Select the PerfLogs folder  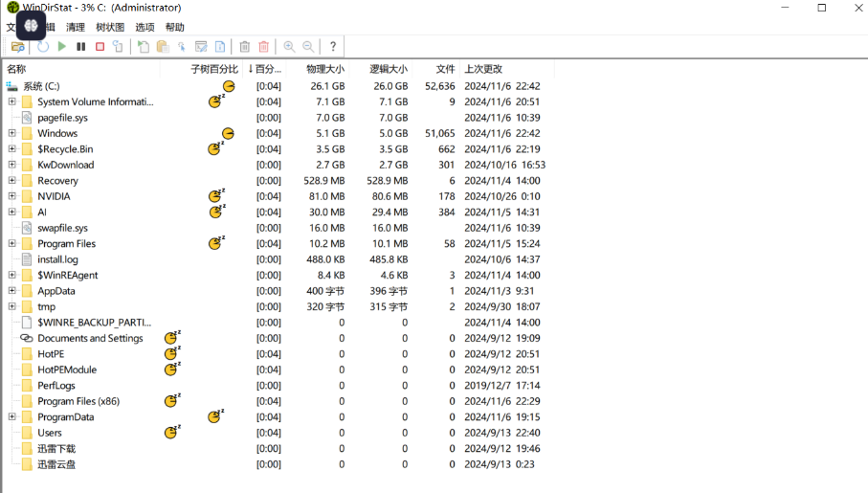click(x=56, y=386)
